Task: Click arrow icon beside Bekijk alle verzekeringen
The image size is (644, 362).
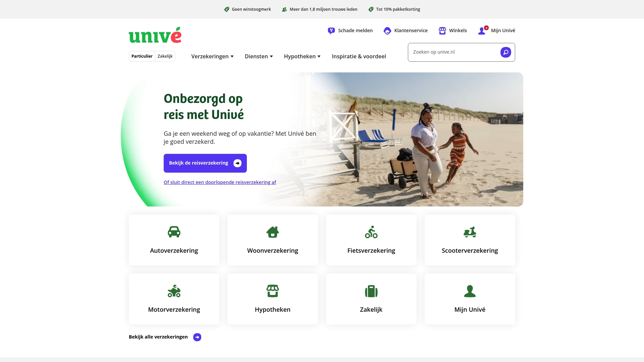Action: click(x=197, y=337)
